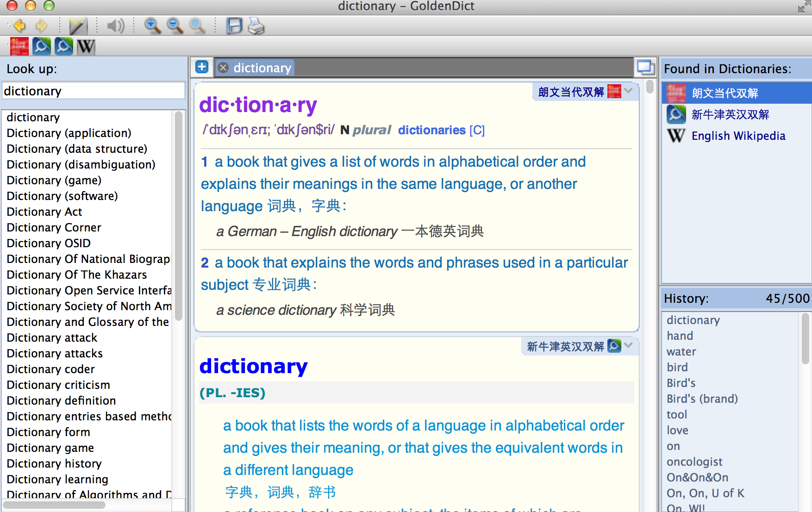Print the article with the printer icon
812x512 pixels.
(x=256, y=26)
